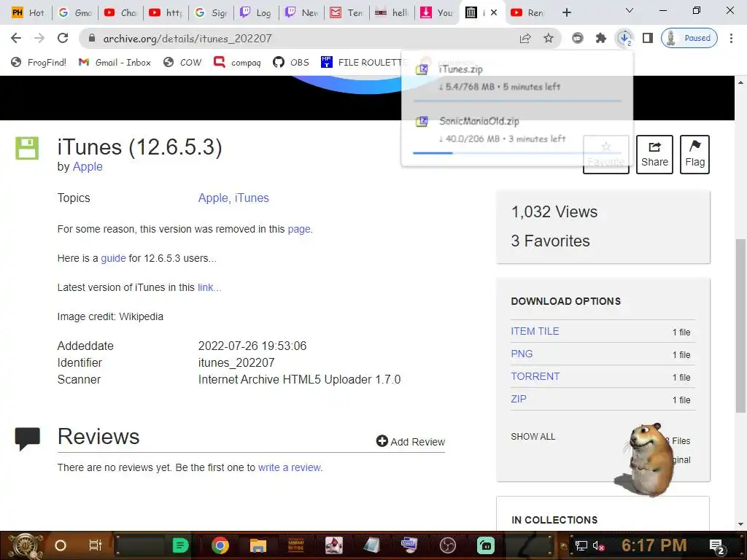Switch to the Hot tab
The image size is (747, 560).
click(x=28, y=12)
